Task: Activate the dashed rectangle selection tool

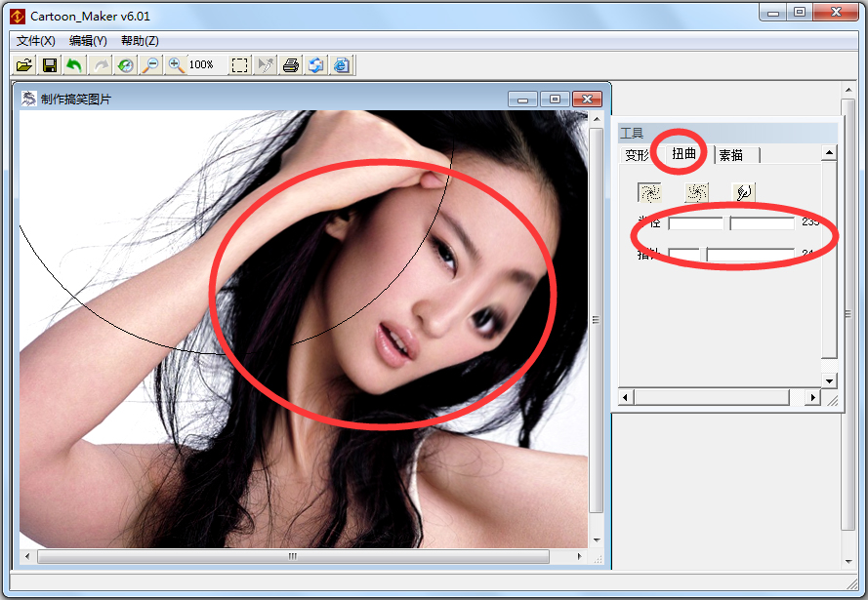Action: (x=239, y=65)
